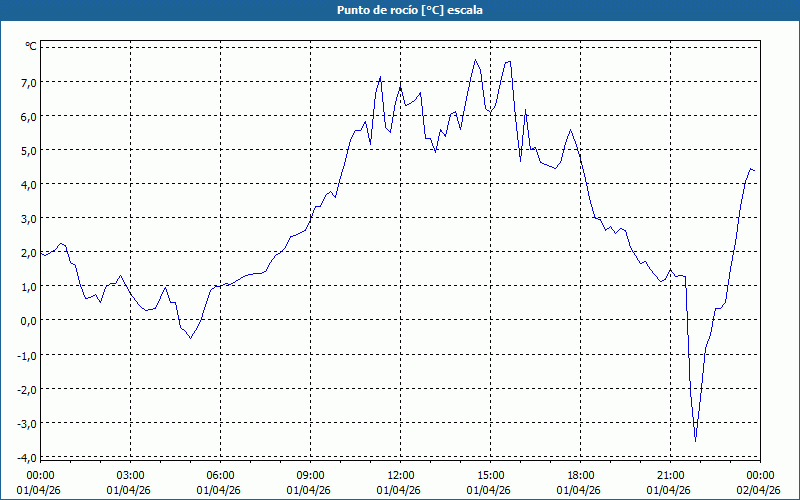
Task: Click the 00:00 label at the left axis end
Action: 41,475
